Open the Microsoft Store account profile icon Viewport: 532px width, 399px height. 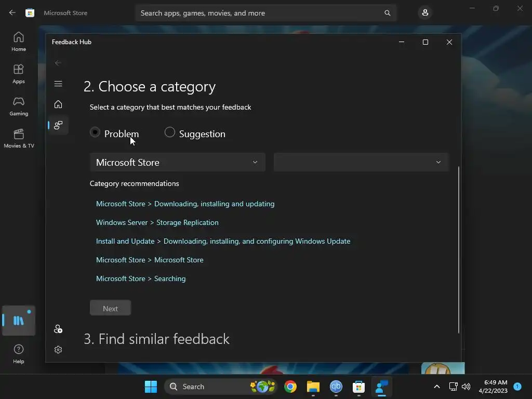[x=425, y=13]
